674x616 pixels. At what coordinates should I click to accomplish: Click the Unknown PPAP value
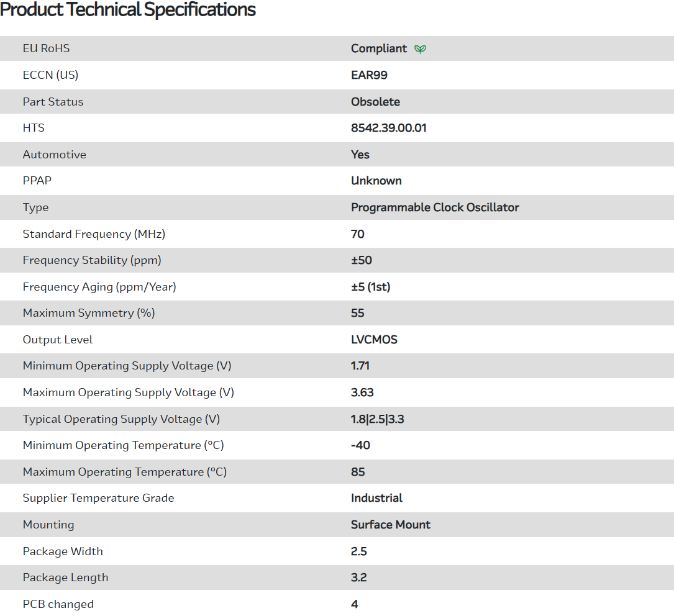point(376,181)
